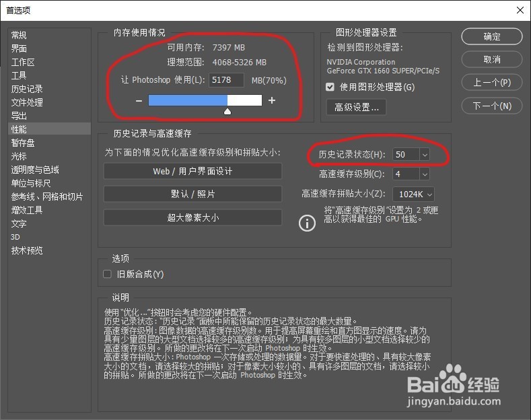The image size is (531, 420).
Task: Click the memory usage slider bar
Action: [205, 100]
